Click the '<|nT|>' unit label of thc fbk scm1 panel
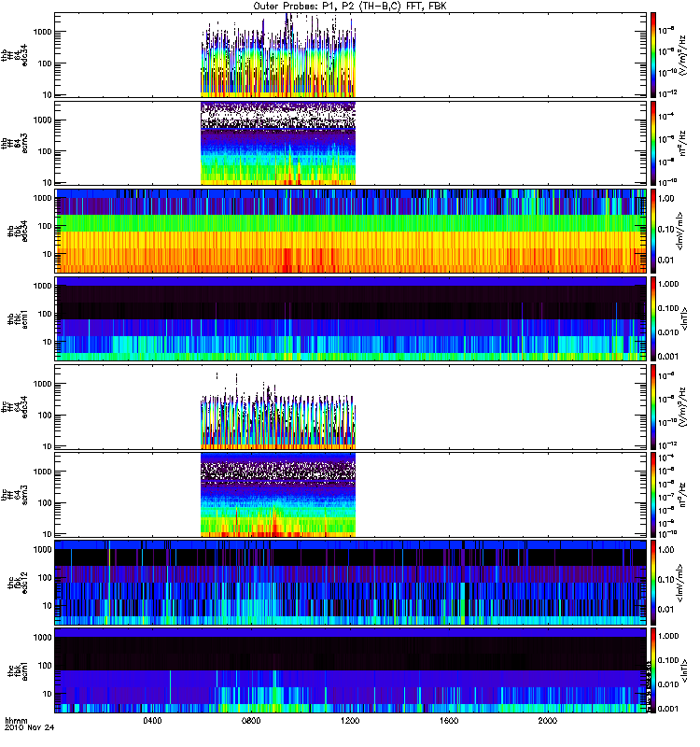The width and height of the screenshot is (700, 747). [x=685, y=670]
